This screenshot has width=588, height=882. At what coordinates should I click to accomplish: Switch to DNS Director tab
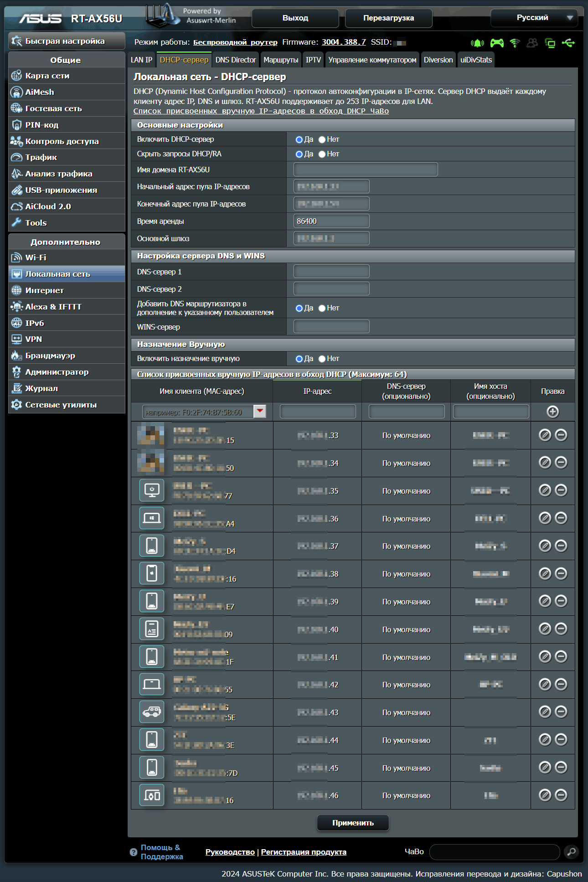point(236,60)
